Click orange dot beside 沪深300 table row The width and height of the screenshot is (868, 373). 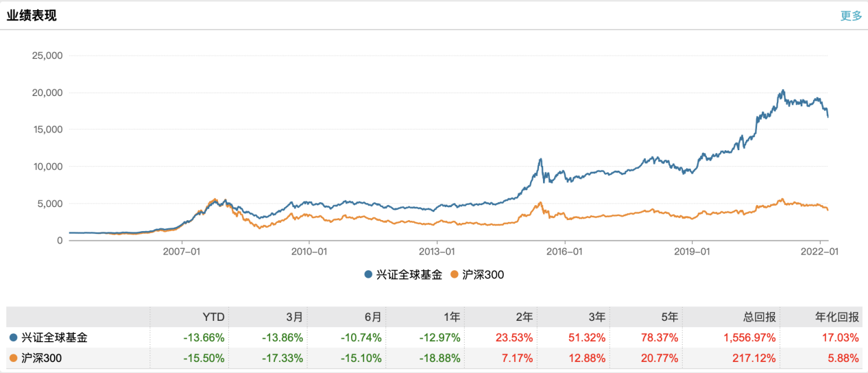click(14, 357)
